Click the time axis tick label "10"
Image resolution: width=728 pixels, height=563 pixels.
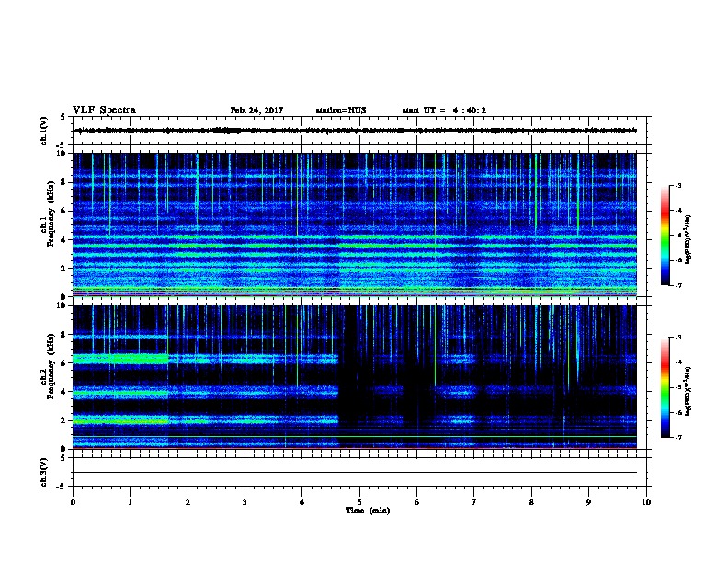[646, 502]
